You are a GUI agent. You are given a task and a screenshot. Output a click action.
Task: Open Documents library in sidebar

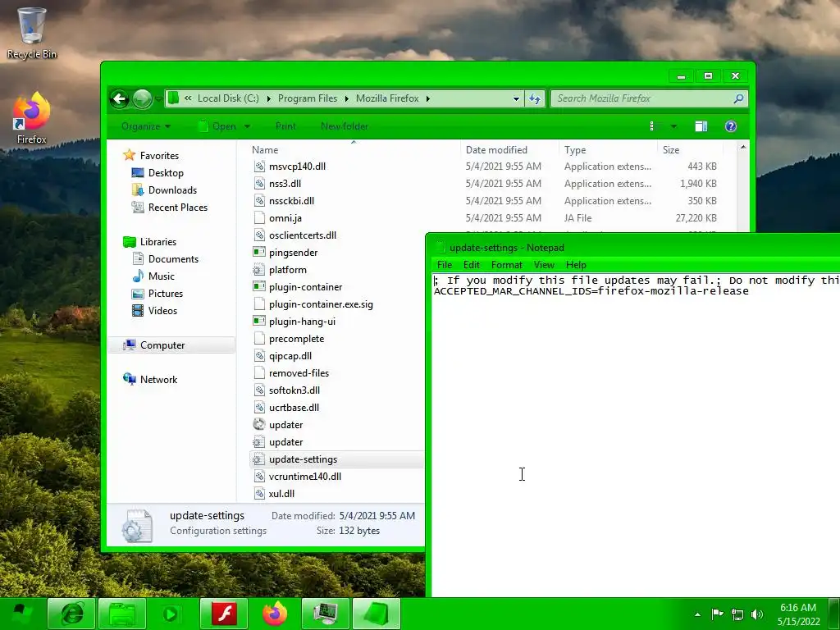click(x=173, y=258)
